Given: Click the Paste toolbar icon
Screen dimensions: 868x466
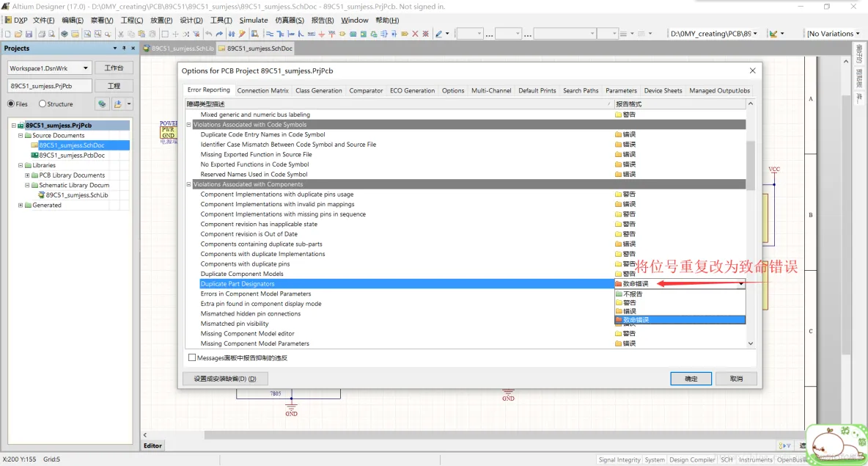Looking at the screenshot, I should pyautogui.click(x=141, y=34).
